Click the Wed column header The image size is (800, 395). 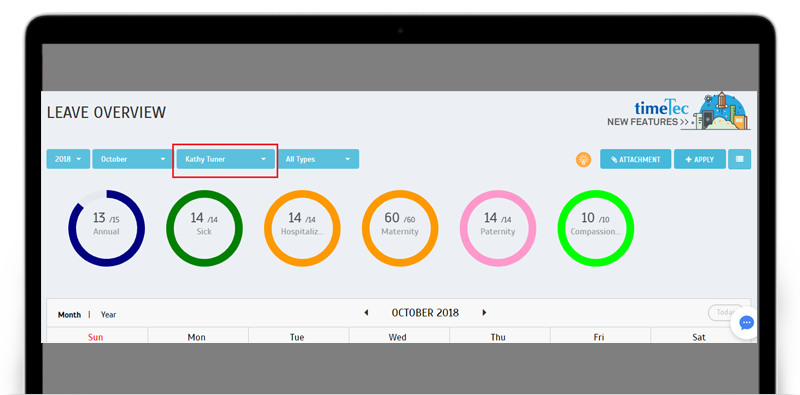397,337
